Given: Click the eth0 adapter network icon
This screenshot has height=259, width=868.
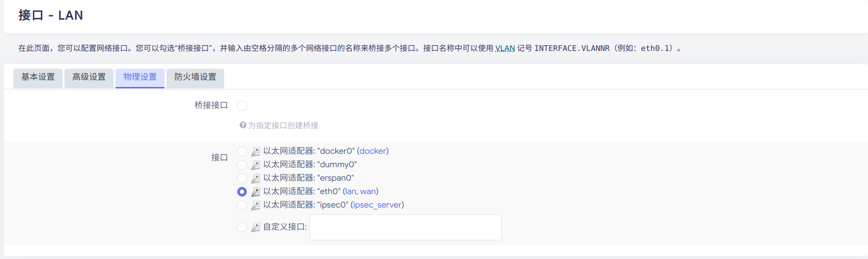Looking at the screenshot, I should tap(255, 192).
